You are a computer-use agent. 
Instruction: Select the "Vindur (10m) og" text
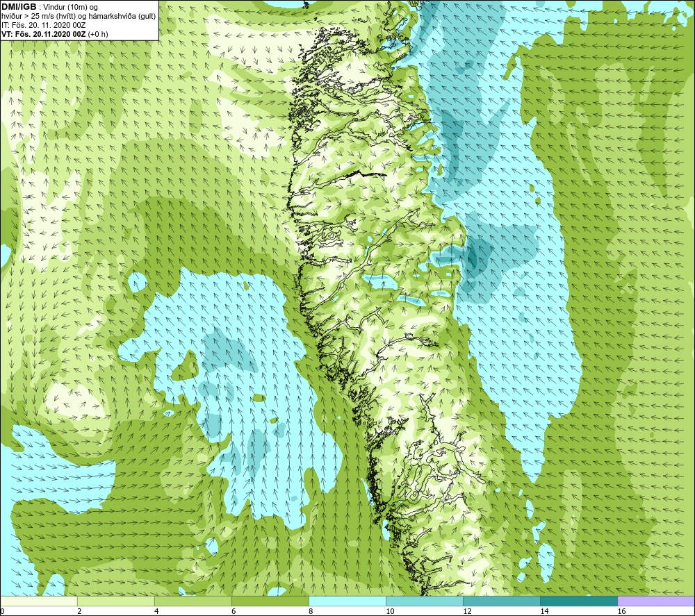point(72,8)
